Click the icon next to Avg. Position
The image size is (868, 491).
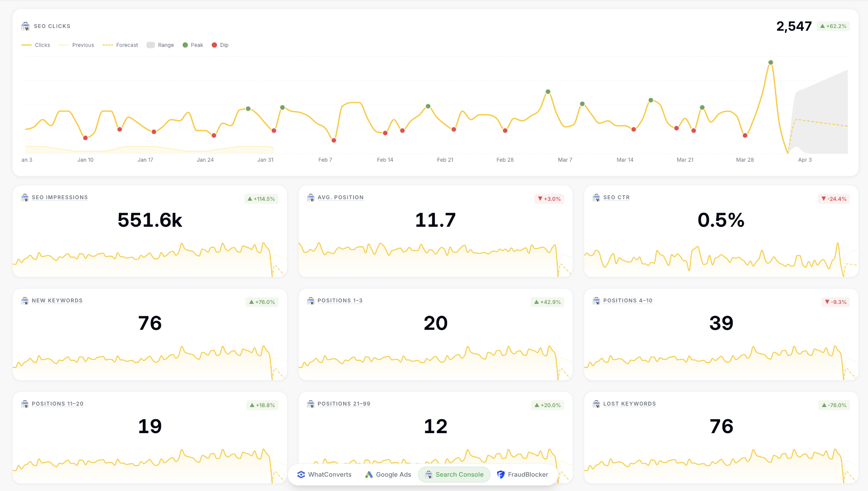(x=311, y=197)
